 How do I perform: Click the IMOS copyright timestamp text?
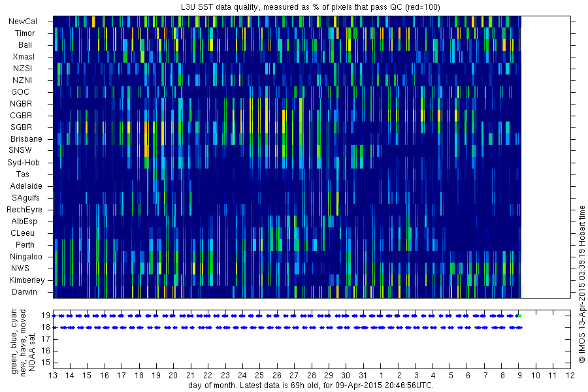[x=581, y=284]
